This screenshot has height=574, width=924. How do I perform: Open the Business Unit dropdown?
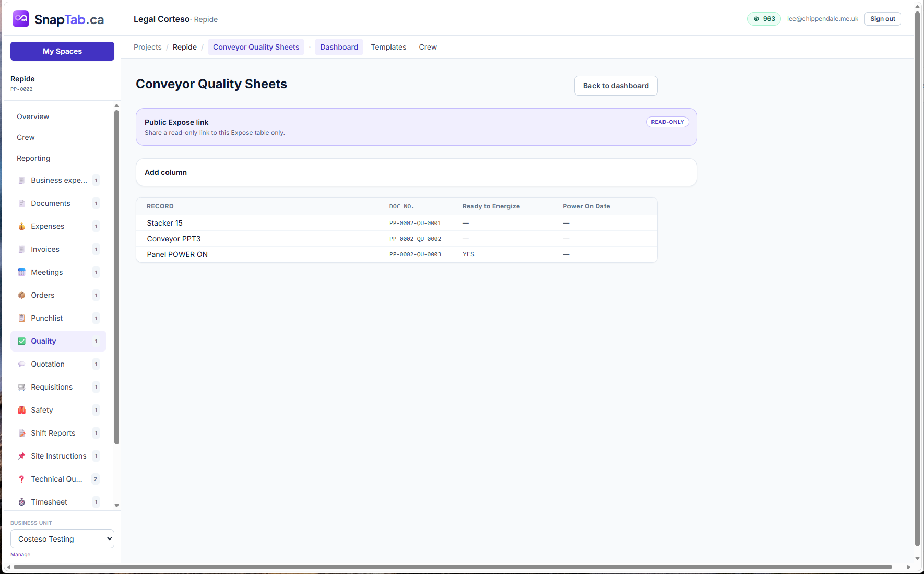(x=62, y=539)
